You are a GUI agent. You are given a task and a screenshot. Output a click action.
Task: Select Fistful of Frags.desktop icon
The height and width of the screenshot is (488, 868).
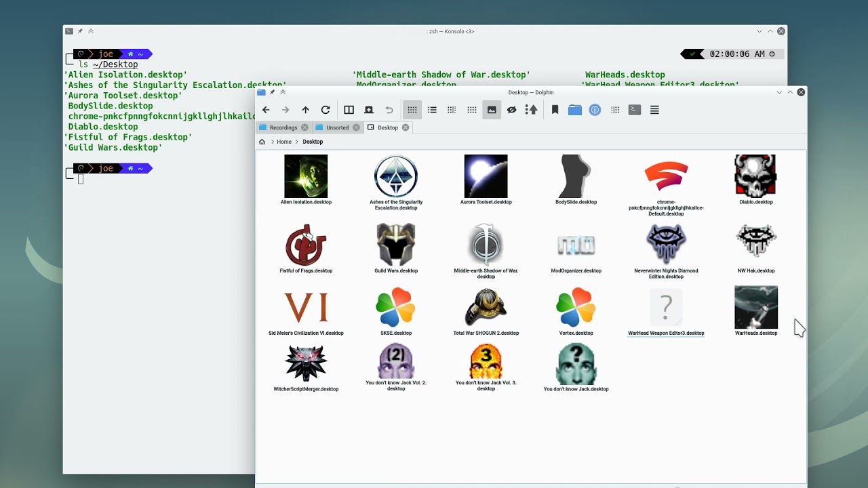pos(306,245)
